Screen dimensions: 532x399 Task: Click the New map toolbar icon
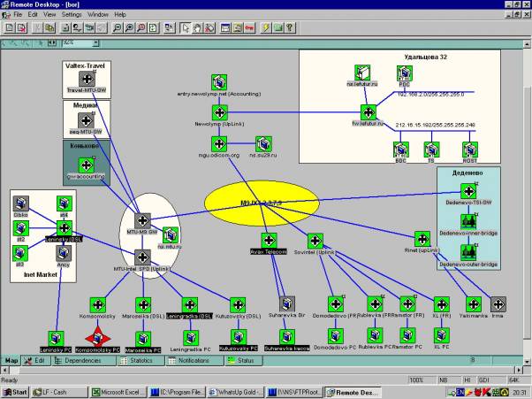9,27
